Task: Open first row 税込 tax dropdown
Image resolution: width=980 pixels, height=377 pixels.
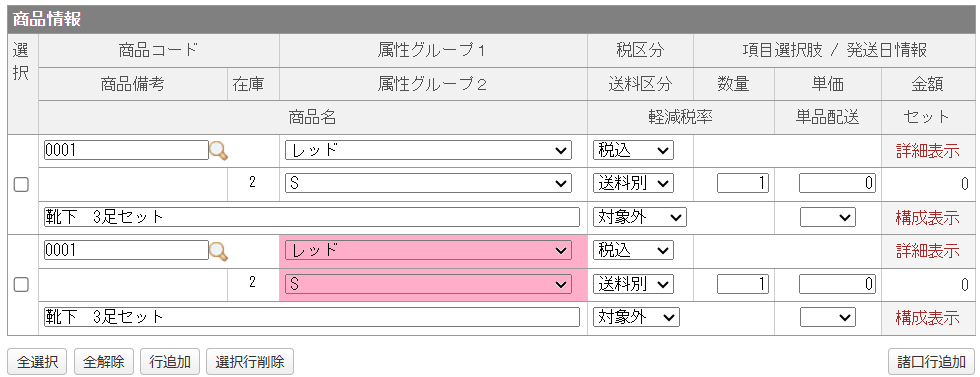Action: (x=633, y=150)
